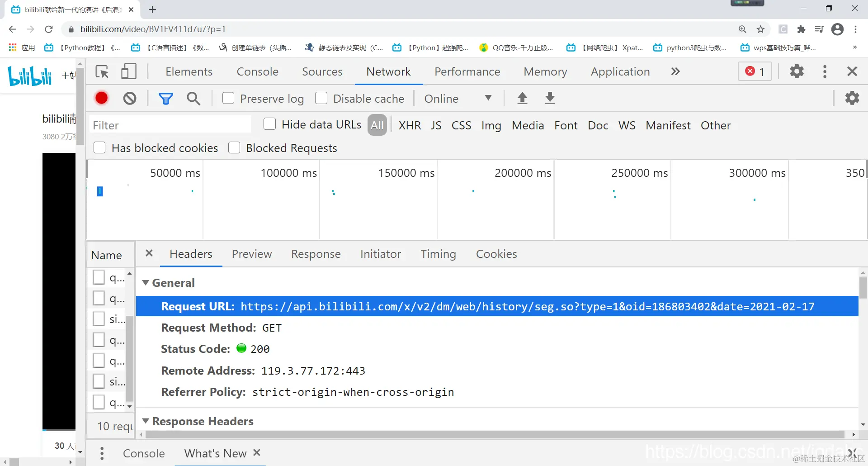Check Has blocked cookies option

click(99, 147)
